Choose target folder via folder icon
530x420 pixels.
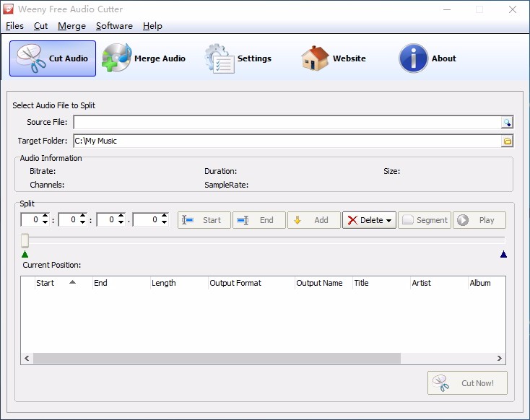coord(507,141)
